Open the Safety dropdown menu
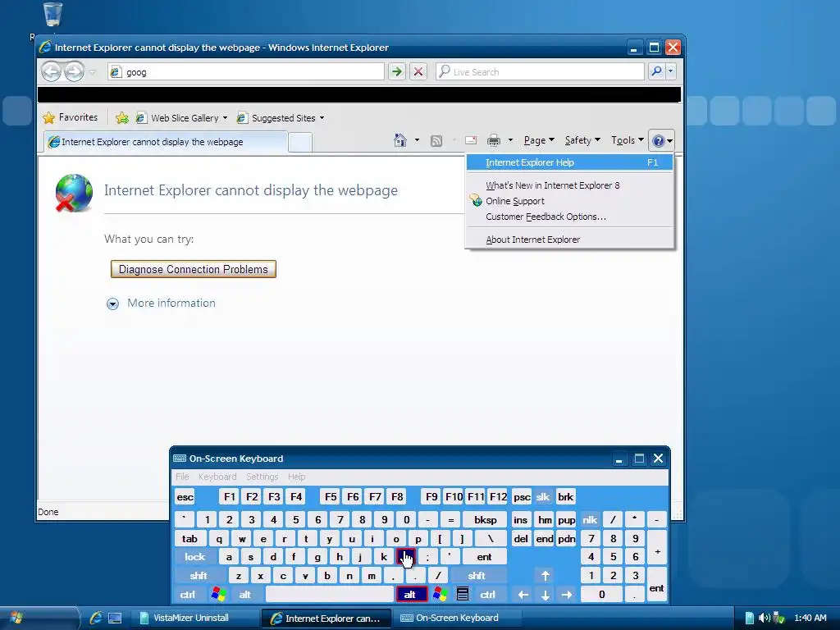 582,140
